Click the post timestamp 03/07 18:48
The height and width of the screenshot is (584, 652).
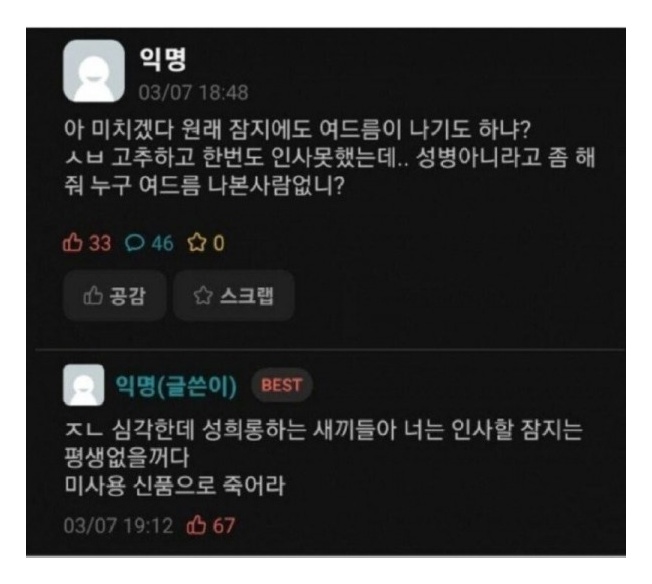point(193,92)
